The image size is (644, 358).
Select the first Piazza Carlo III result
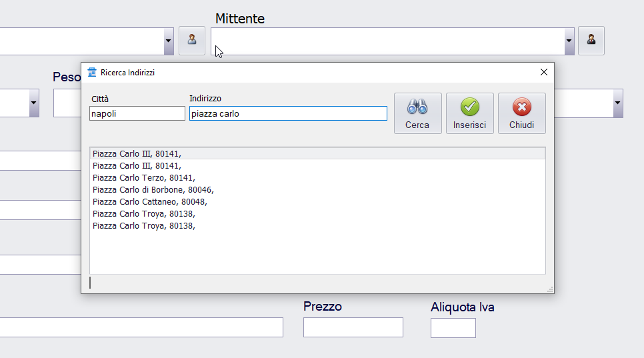(137, 154)
